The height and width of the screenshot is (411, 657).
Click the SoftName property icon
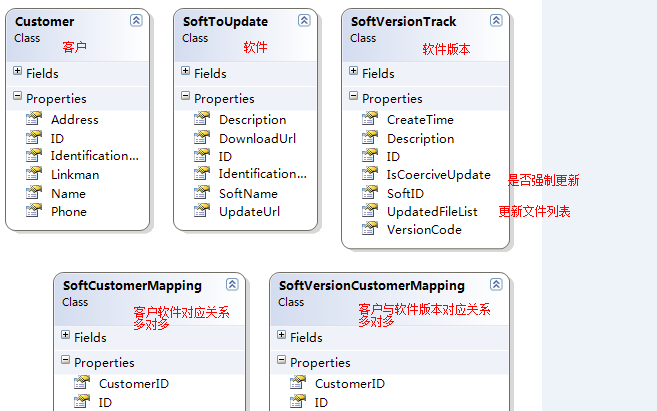click(x=202, y=192)
